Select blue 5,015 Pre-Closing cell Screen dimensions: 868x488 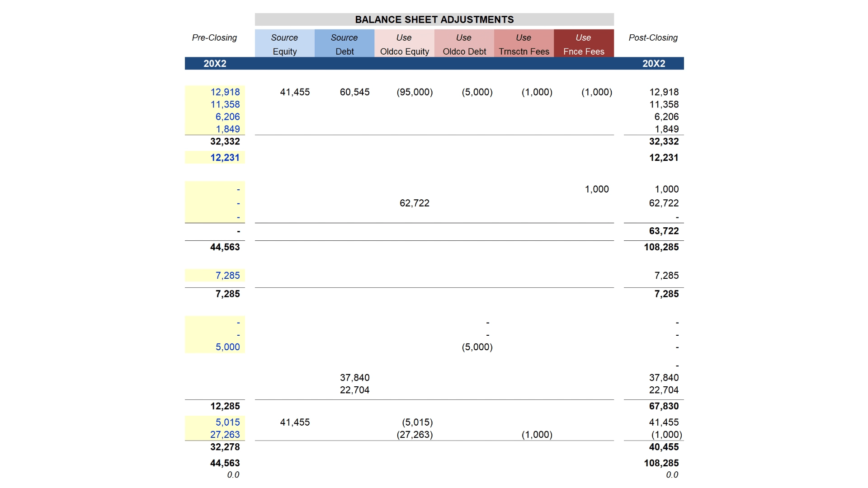pyautogui.click(x=227, y=422)
